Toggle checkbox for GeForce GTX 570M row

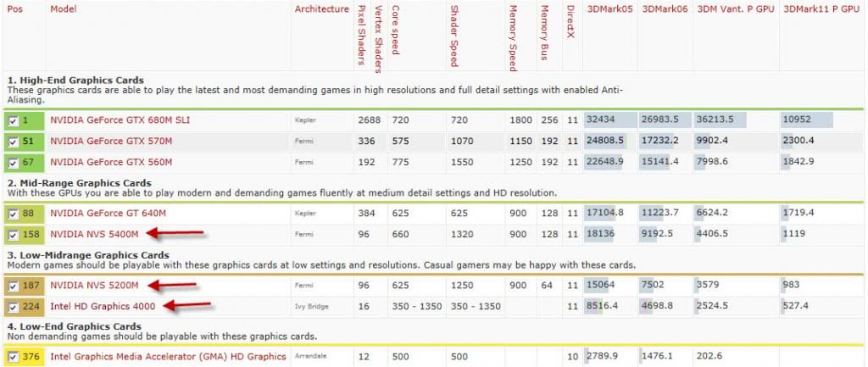14,142
